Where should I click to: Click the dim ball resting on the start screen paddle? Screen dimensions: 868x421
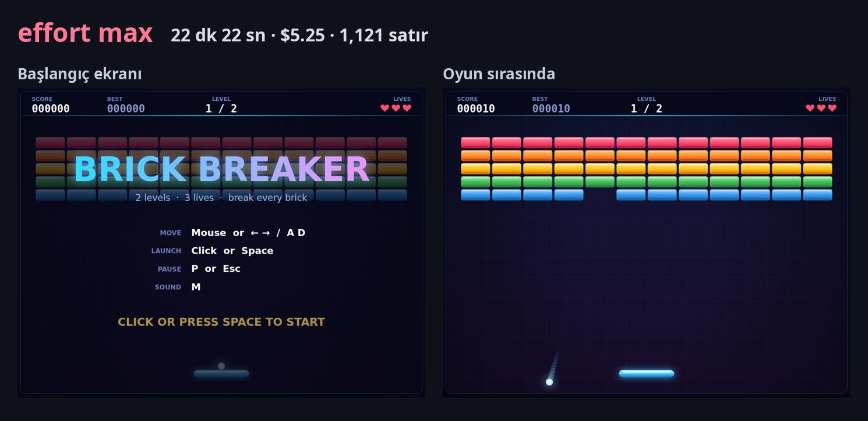[x=221, y=366]
